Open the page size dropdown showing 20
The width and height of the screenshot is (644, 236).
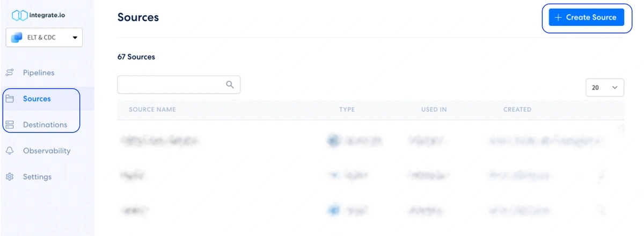pyautogui.click(x=605, y=88)
